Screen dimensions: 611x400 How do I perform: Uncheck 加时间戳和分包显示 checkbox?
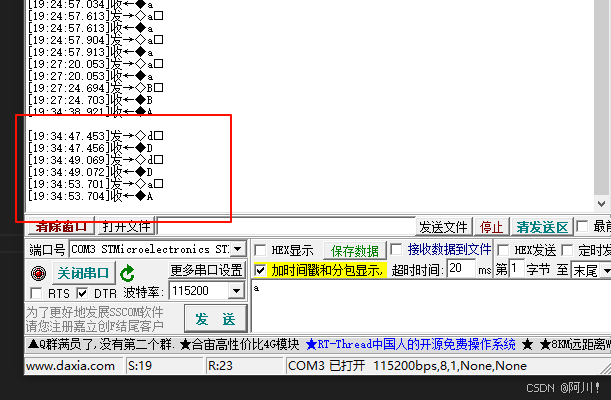point(260,270)
